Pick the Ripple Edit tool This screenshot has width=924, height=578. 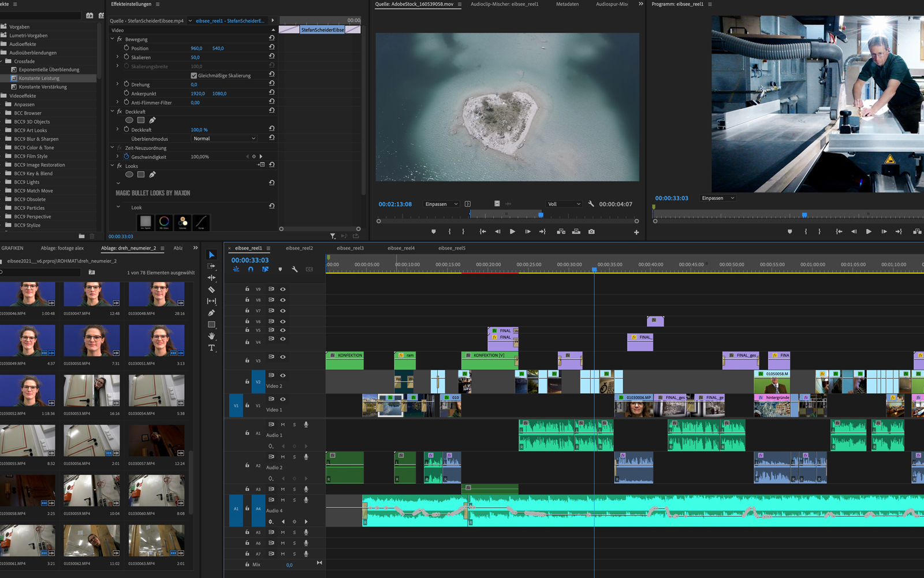pos(211,278)
